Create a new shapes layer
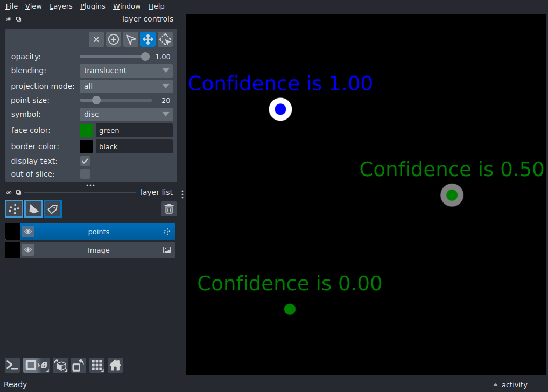The width and height of the screenshot is (548, 392). coord(33,209)
